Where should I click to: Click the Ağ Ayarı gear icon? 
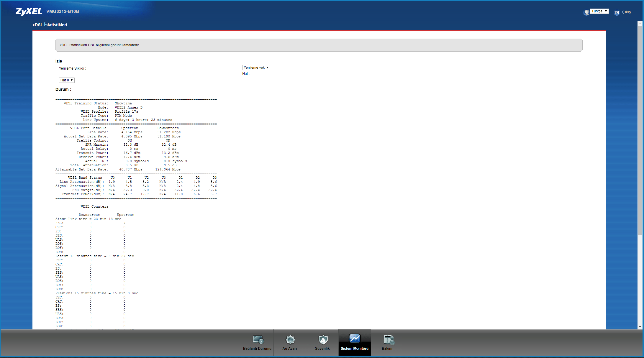(x=290, y=340)
